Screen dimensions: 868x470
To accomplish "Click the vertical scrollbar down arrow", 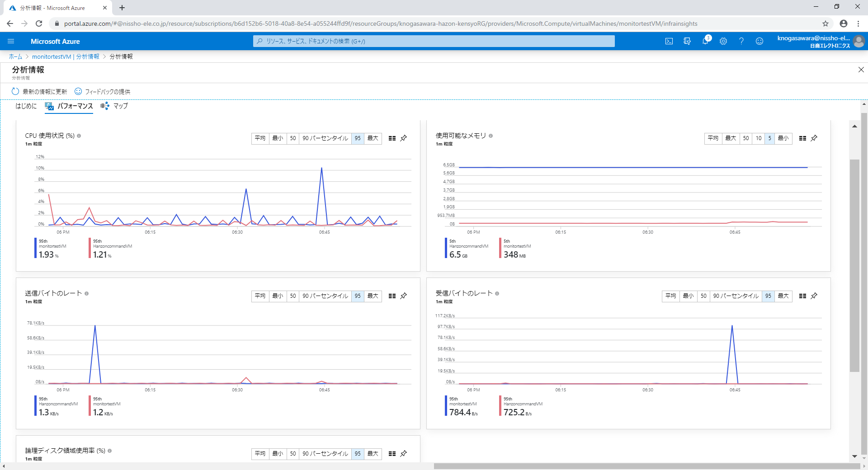I will [854, 456].
